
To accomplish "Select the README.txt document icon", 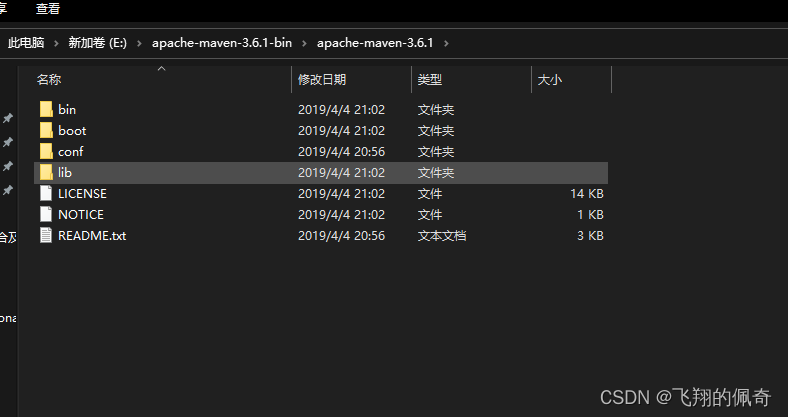I will pos(46,236).
